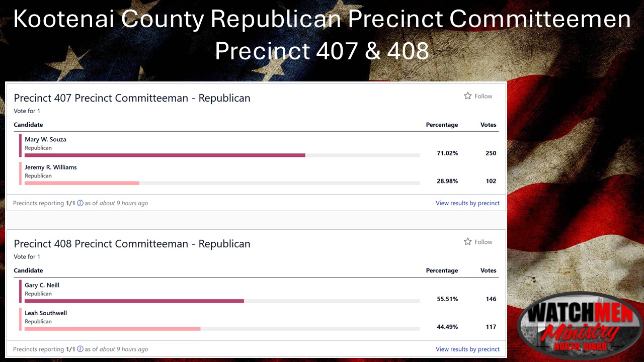The image size is (644, 362).
Task: View results by precinct for Precinct 408
Action: click(x=467, y=349)
